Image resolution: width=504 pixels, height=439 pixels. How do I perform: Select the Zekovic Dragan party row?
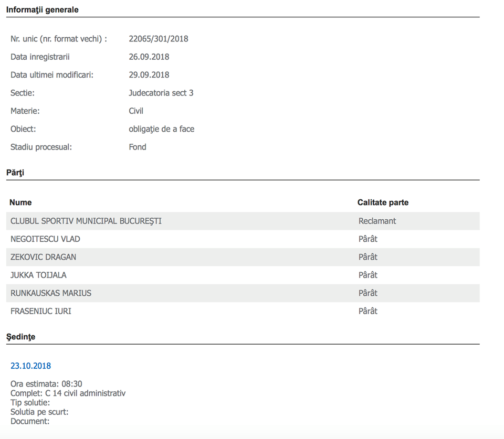tap(43, 257)
